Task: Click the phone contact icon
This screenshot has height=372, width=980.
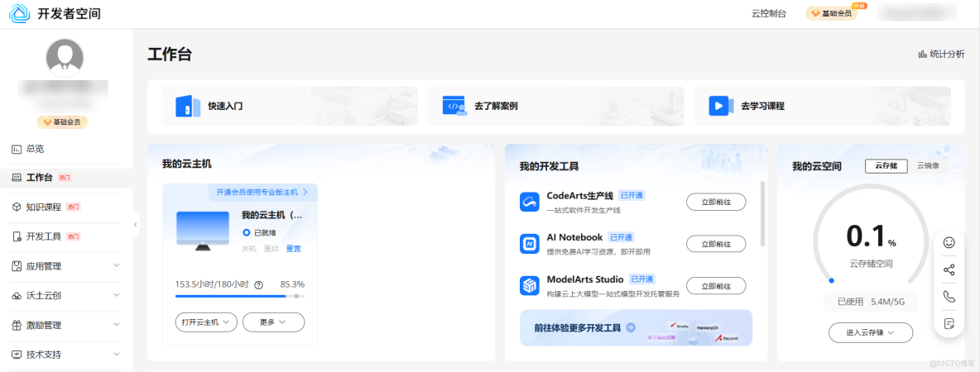Action: click(x=949, y=297)
